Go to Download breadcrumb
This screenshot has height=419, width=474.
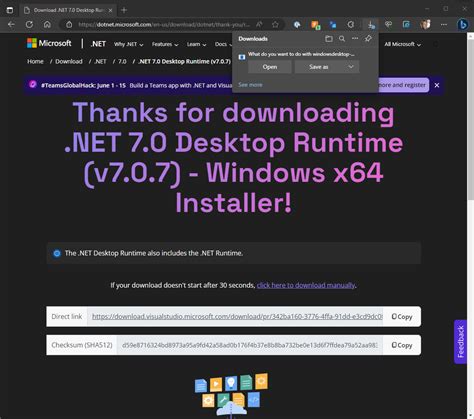(x=69, y=61)
